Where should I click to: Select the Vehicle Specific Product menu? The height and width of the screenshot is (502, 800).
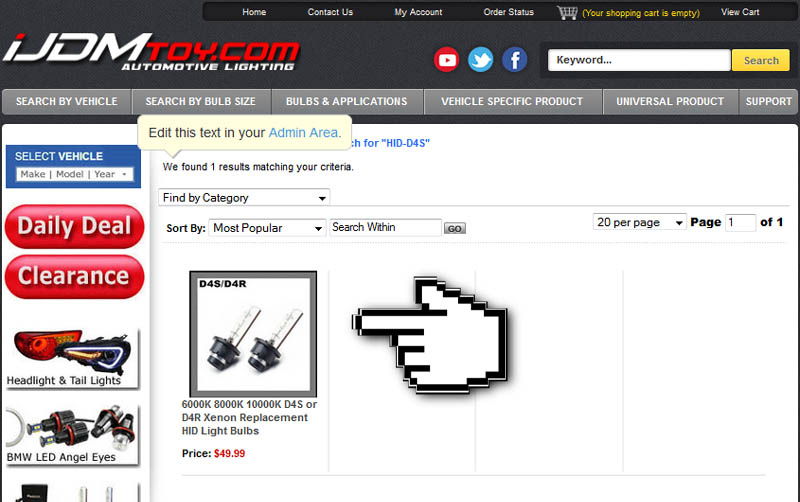[x=512, y=102]
